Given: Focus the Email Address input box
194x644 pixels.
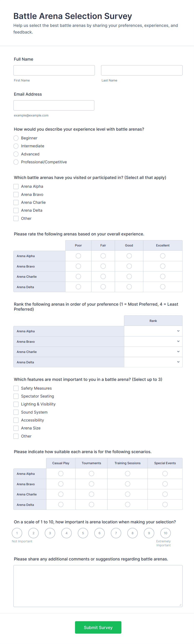Looking at the screenshot, I should coord(54,105).
